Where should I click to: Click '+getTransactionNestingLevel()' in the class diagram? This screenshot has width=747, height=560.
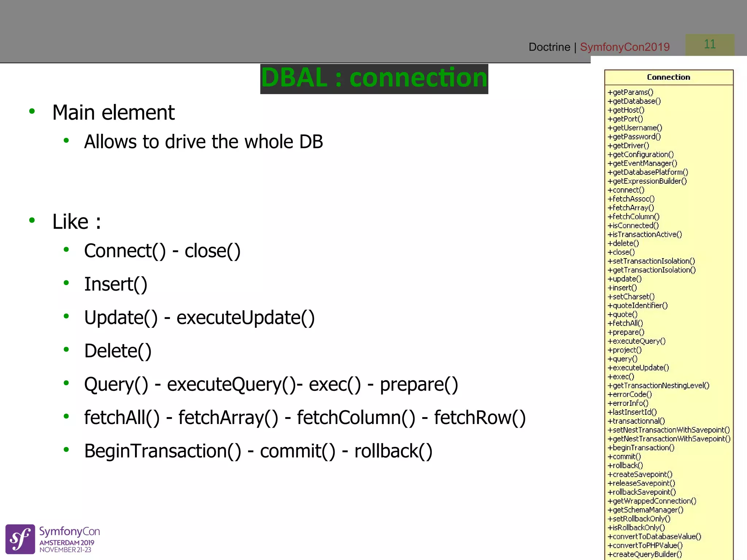coord(659,385)
